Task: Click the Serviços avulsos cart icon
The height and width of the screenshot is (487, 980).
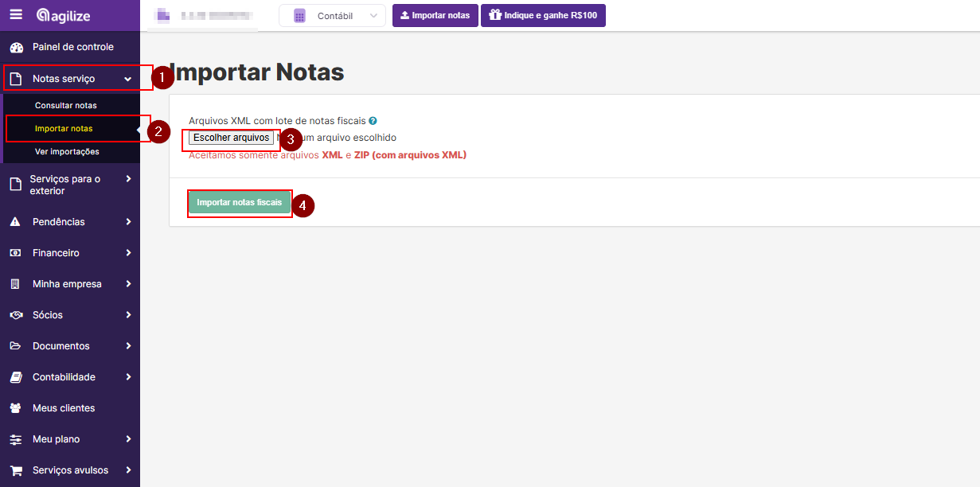Action: point(15,470)
